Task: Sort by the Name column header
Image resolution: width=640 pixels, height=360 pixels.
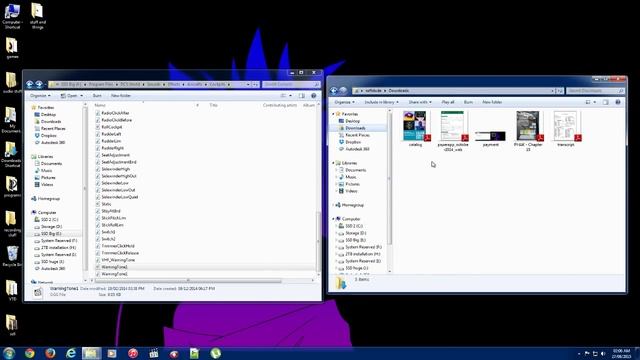Action: point(100,105)
